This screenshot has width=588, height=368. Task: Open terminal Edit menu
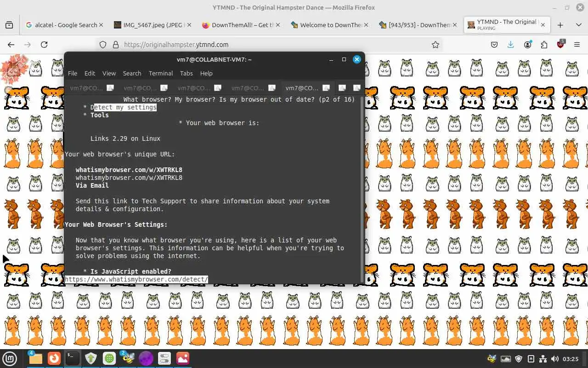point(90,73)
